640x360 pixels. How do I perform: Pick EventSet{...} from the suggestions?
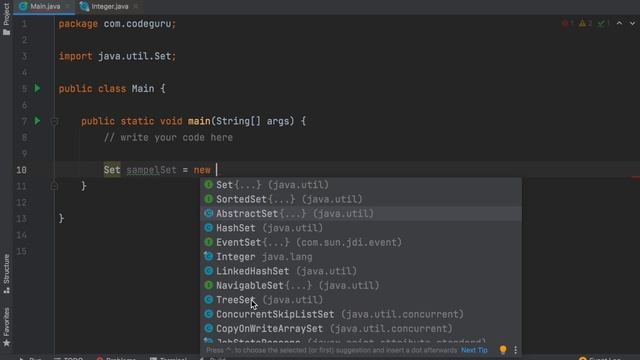361,242
